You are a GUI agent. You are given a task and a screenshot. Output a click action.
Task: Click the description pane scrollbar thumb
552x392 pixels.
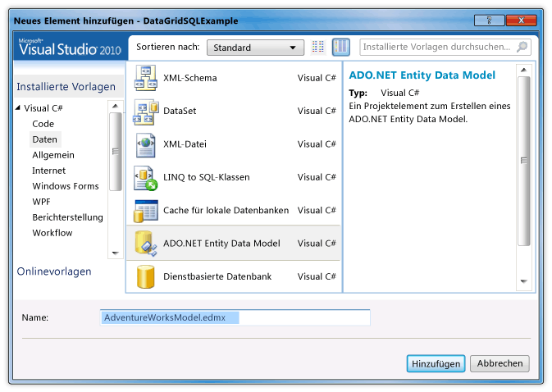tap(524, 161)
